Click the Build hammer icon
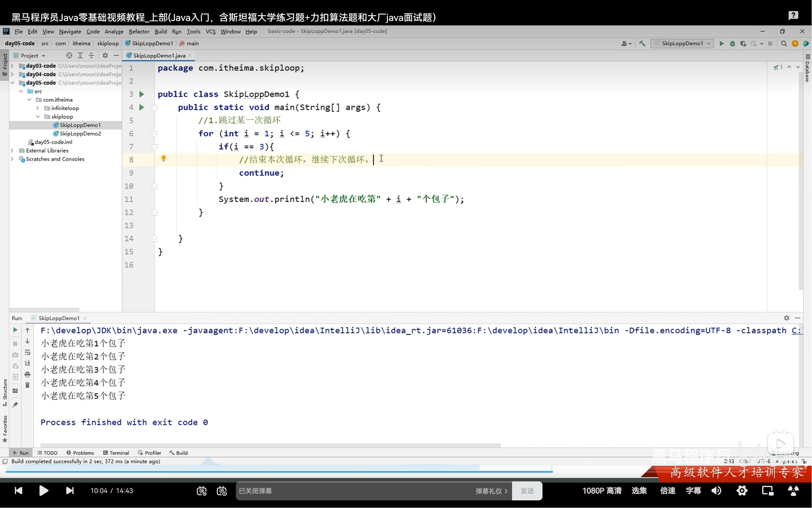The image size is (812, 508). pos(642,43)
